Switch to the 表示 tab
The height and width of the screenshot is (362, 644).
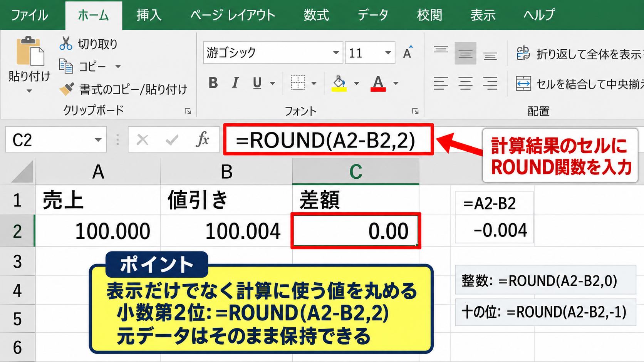(x=483, y=15)
